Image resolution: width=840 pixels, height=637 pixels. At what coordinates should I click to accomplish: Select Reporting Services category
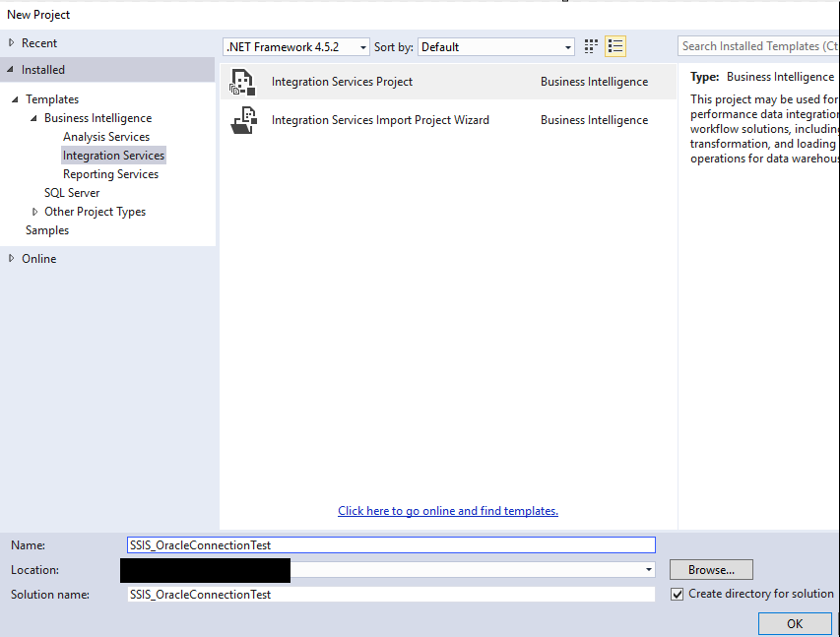tap(110, 173)
